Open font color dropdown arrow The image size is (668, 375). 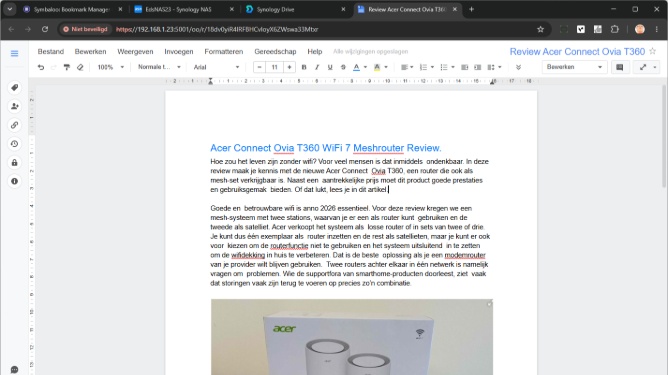coord(366,67)
